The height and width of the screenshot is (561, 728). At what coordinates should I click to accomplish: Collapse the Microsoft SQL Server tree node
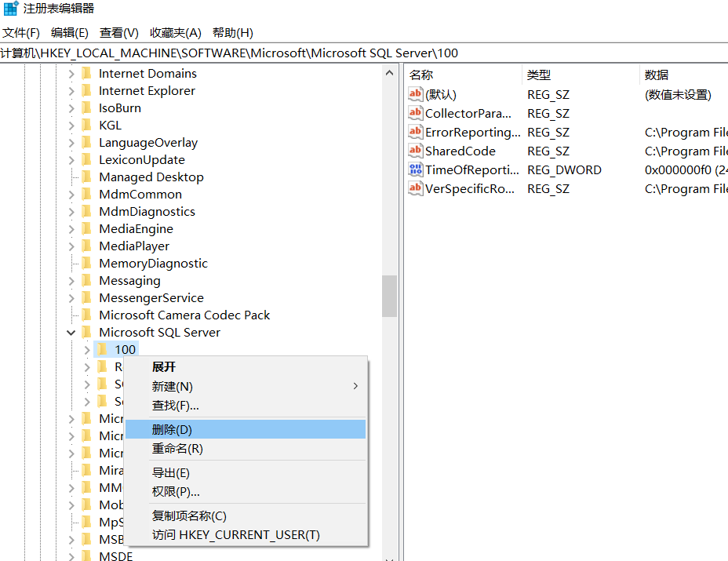tap(71, 333)
